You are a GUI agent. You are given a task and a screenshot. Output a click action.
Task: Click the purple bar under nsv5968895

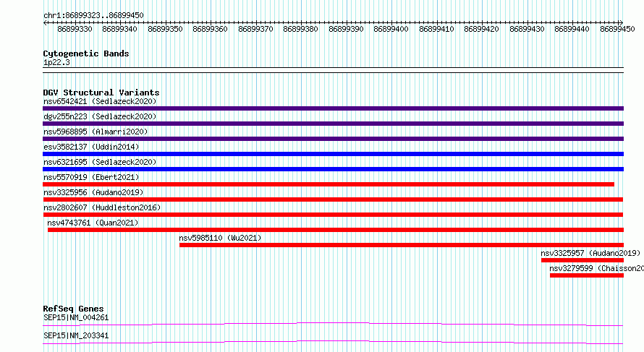click(333, 139)
